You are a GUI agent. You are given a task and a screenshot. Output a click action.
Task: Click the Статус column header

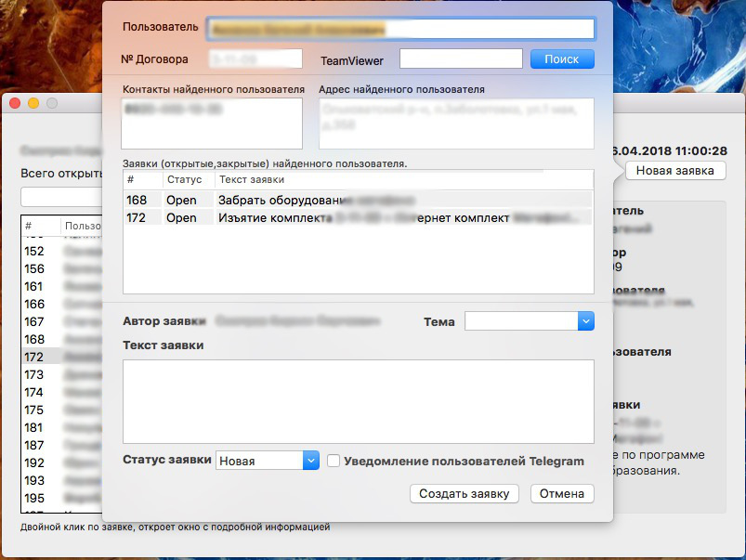point(186,179)
